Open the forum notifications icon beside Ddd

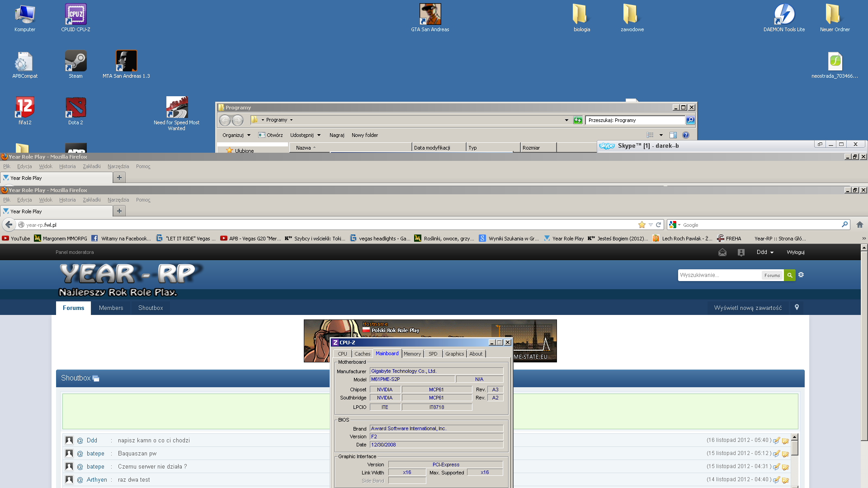coord(741,253)
